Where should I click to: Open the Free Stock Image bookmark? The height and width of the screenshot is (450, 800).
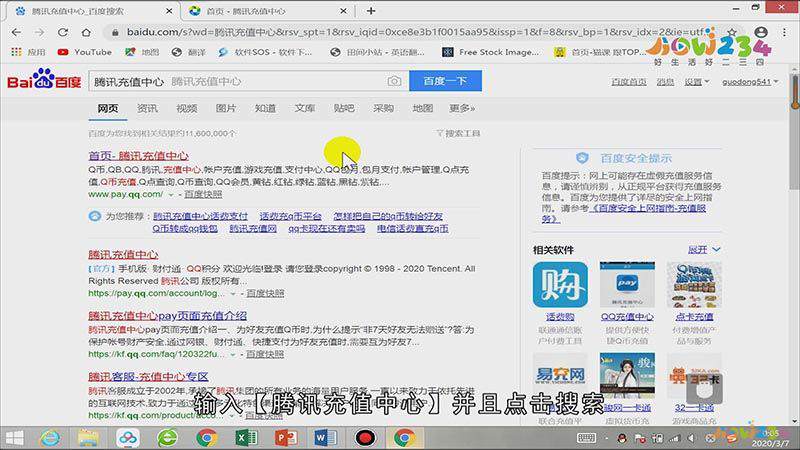tap(491, 52)
